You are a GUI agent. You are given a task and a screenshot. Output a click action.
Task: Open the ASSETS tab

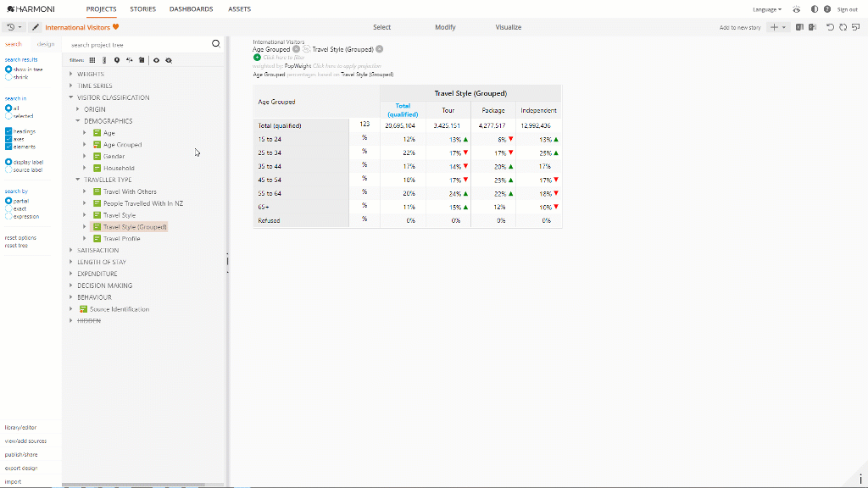click(x=239, y=8)
